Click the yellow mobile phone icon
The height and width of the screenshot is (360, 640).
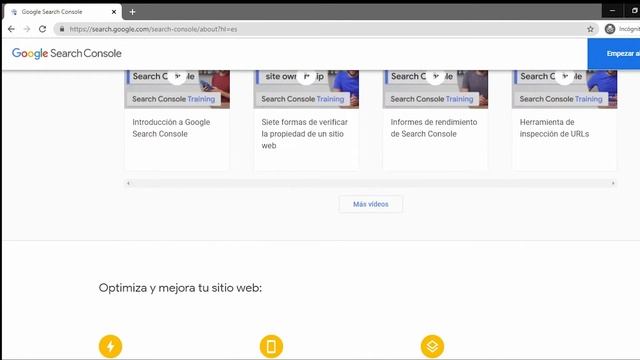(271, 346)
